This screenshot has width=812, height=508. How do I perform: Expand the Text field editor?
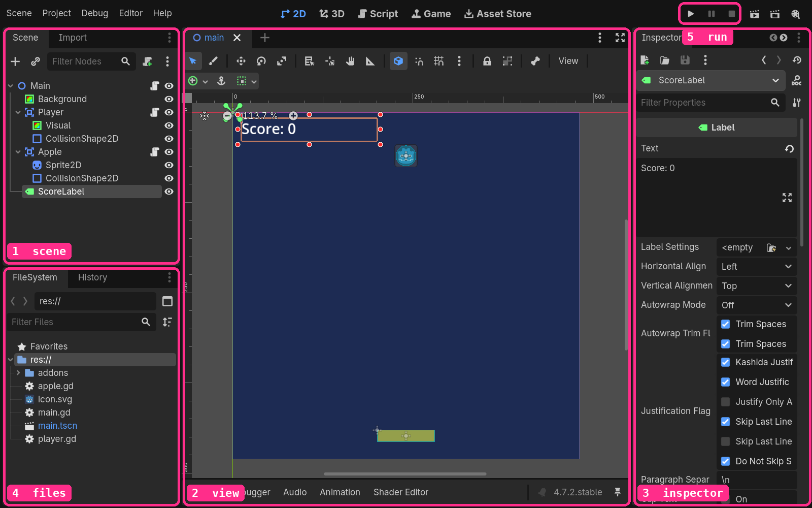point(787,198)
